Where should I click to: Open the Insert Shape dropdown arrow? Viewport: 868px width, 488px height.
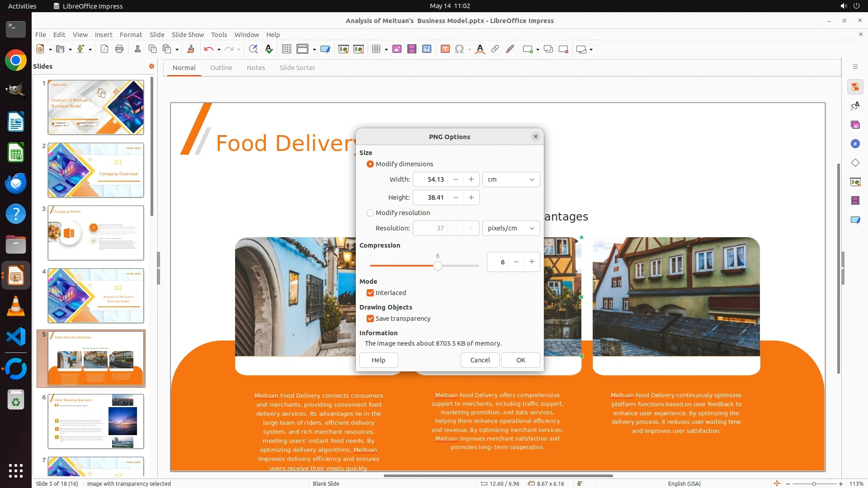click(x=591, y=50)
